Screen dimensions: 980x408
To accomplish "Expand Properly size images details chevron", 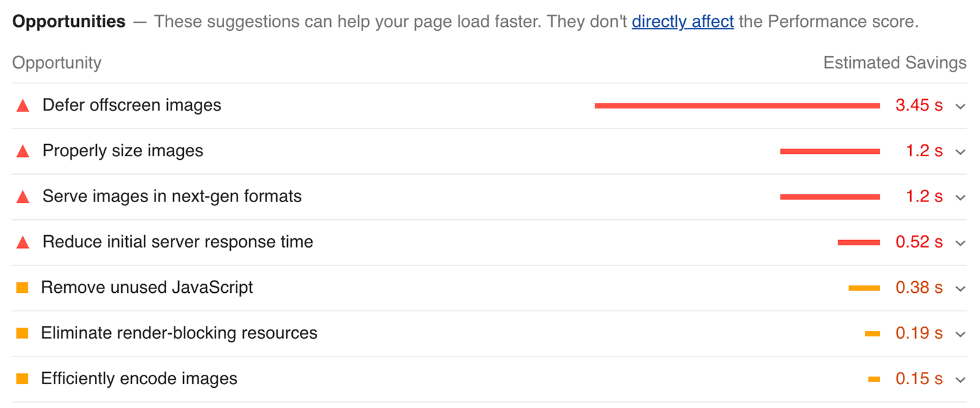I will click(960, 152).
